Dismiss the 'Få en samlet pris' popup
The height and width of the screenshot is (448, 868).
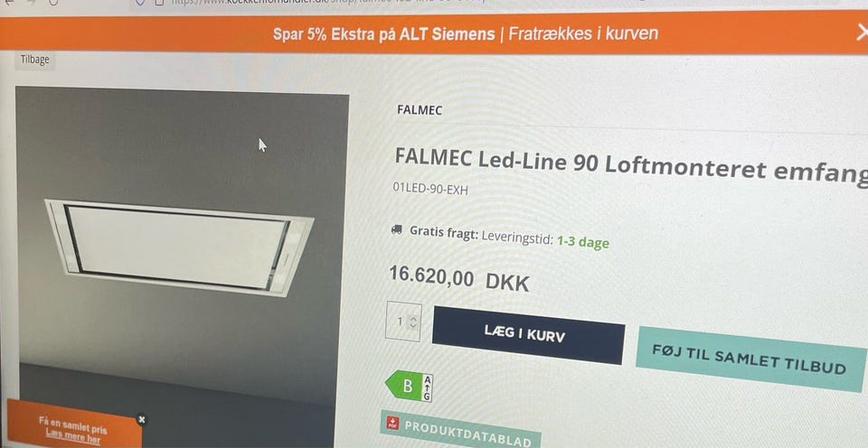142,420
